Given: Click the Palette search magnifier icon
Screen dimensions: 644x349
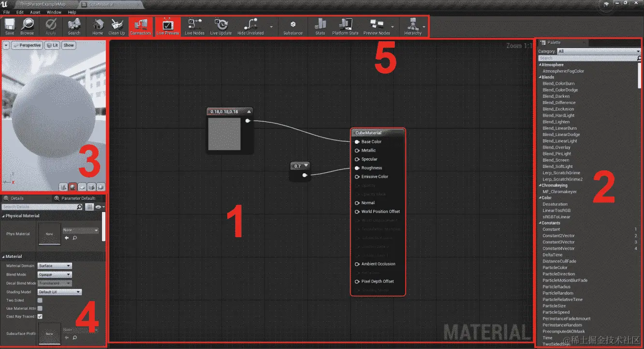Looking at the screenshot, I should pos(639,58).
